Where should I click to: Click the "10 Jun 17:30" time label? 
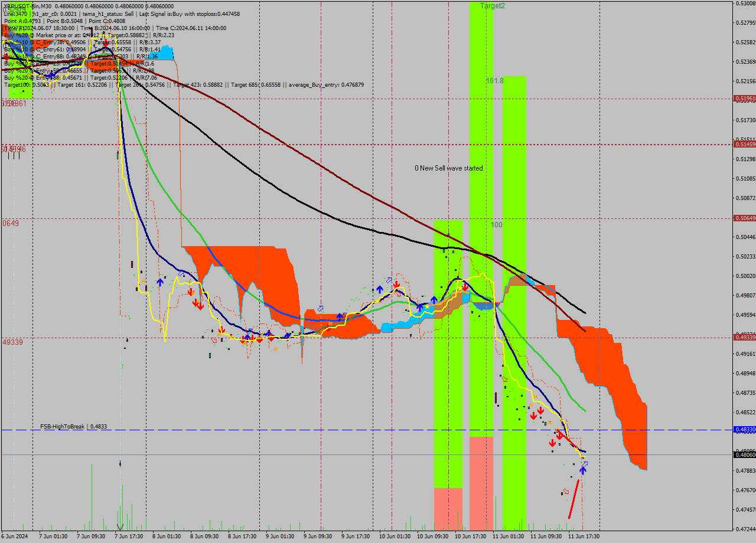[470, 537]
